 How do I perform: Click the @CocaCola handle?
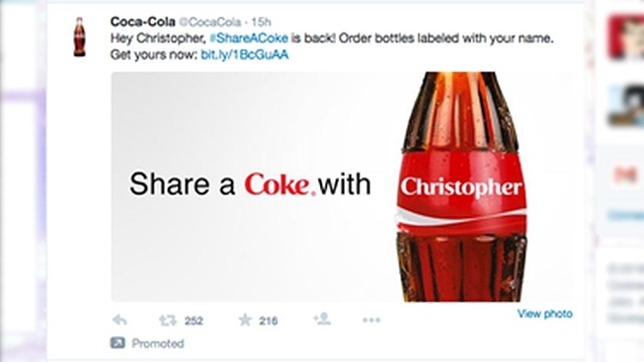209,22
